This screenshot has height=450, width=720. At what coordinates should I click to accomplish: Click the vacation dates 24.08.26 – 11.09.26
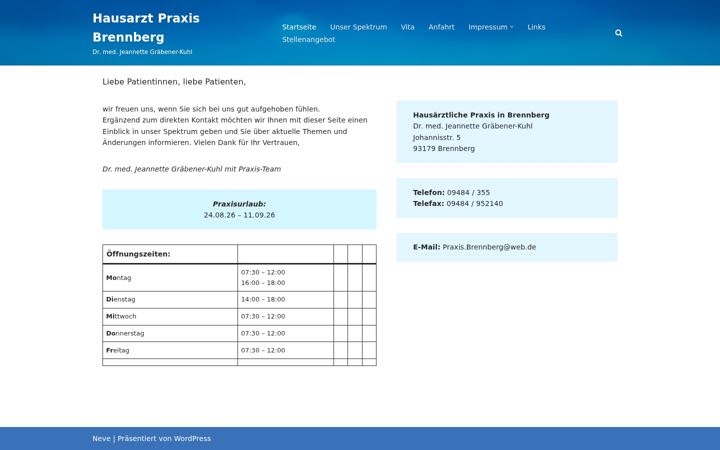pyautogui.click(x=239, y=215)
